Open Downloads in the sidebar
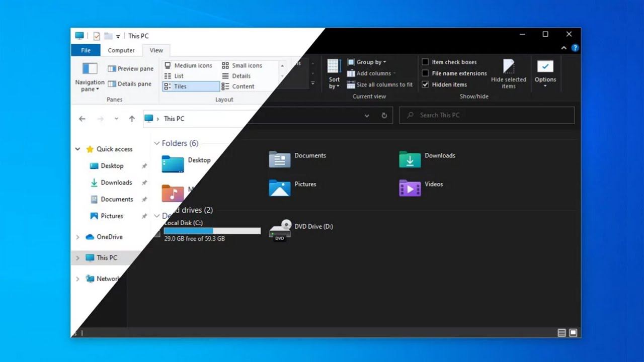Viewport: 644px width, 362px height. (x=116, y=183)
